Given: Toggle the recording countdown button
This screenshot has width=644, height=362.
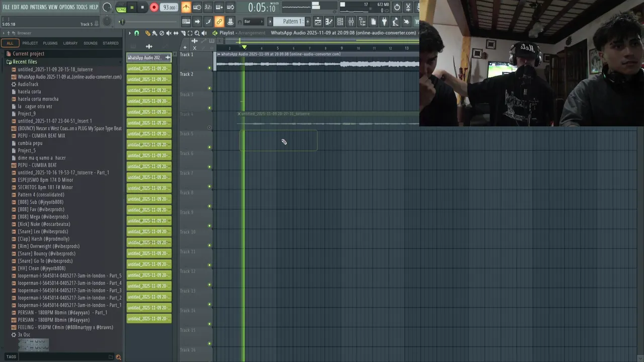Looking at the screenshot, I should tap(208, 7).
